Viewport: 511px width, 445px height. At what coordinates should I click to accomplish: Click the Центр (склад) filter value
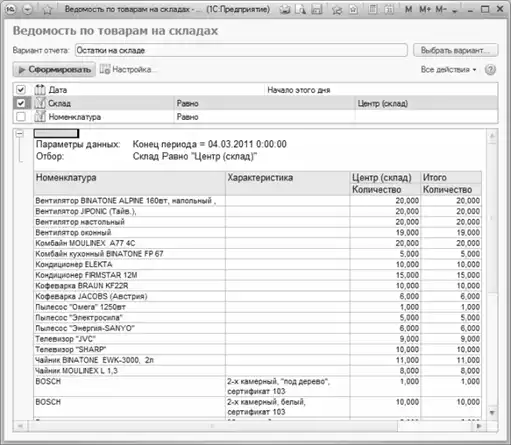tap(383, 103)
